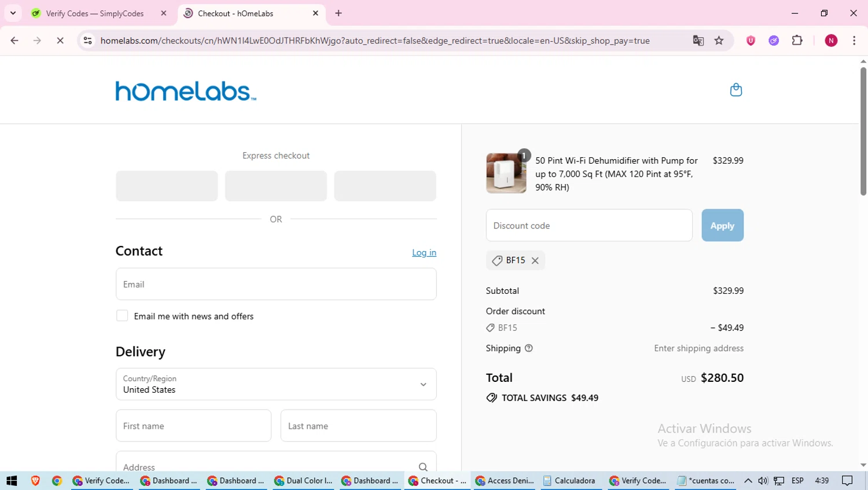Image resolution: width=868 pixels, height=490 pixels.
Task: Focus the First name field
Action: point(193,426)
